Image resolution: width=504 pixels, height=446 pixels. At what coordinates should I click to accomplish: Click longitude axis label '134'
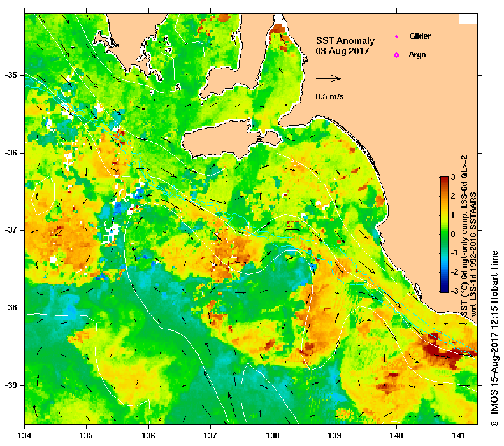[25, 436]
